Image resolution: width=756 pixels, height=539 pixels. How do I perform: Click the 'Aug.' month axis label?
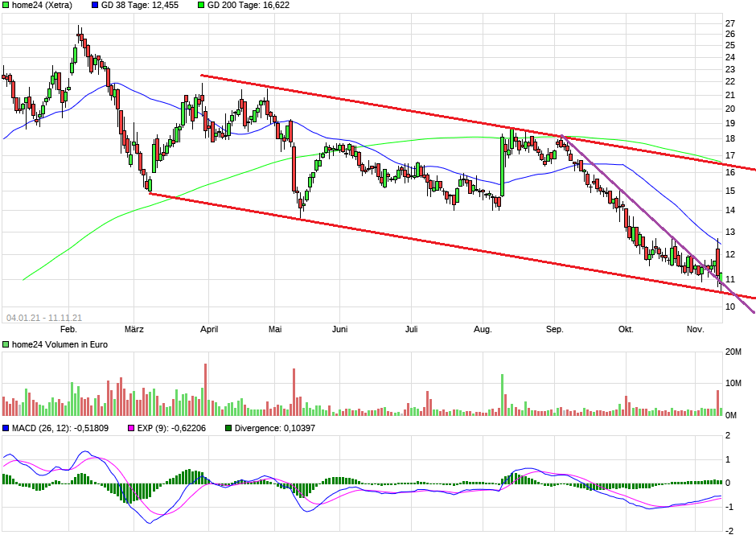483,329
